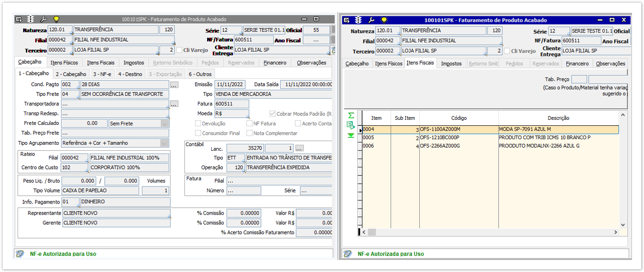Click the green sigma icon beside the grid
644x272 pixels.
click(x=351, y=115)
